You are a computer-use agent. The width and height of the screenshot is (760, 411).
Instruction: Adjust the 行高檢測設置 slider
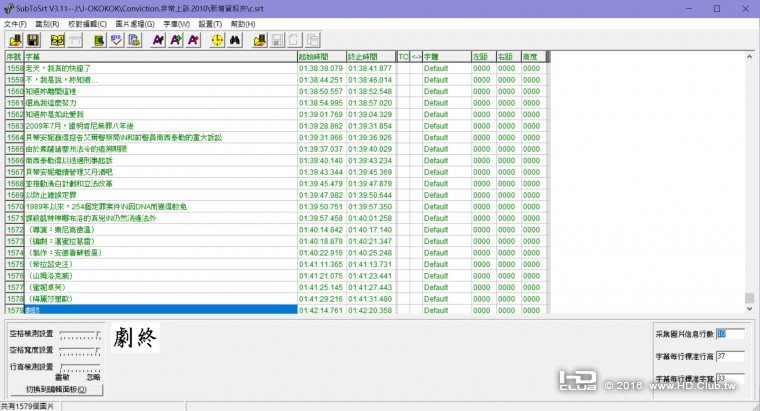(80, 367)
